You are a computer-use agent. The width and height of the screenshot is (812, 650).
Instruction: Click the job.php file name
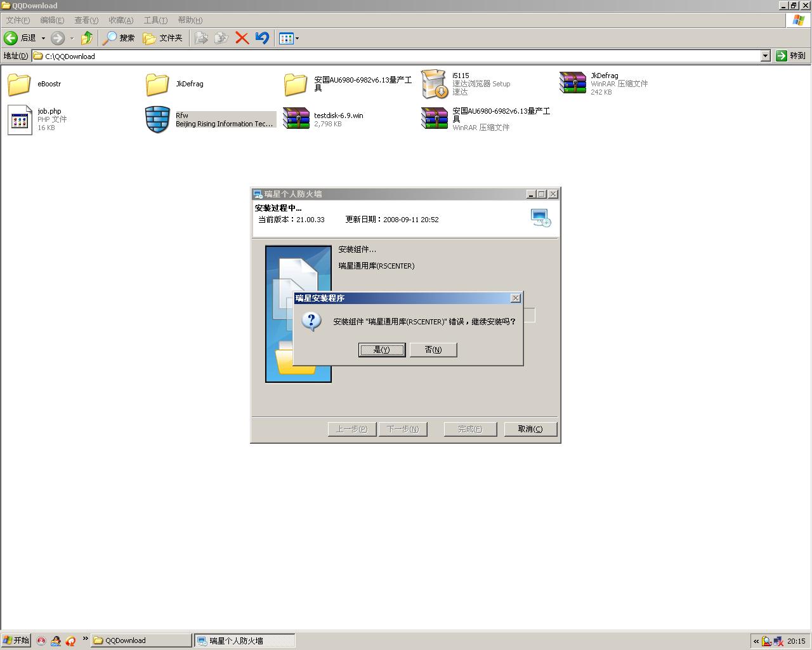[x=49, y=111]
